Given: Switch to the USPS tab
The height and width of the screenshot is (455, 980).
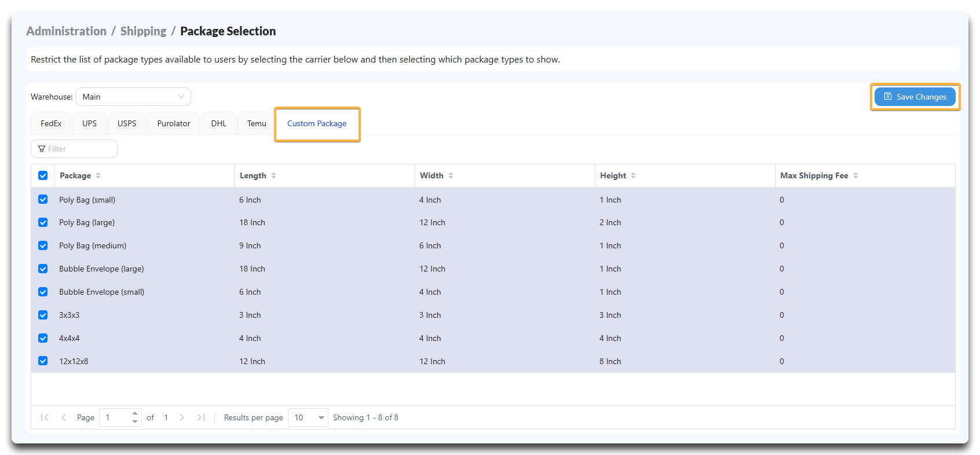Looking at the screenshot, I should pyautogui.click(x=127, y=123).
